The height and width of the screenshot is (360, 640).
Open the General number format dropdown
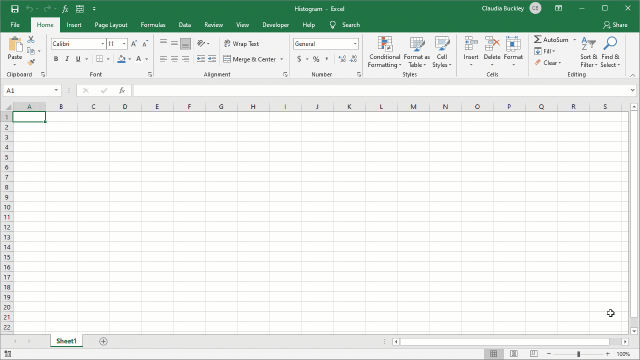[x=355, y=44]
